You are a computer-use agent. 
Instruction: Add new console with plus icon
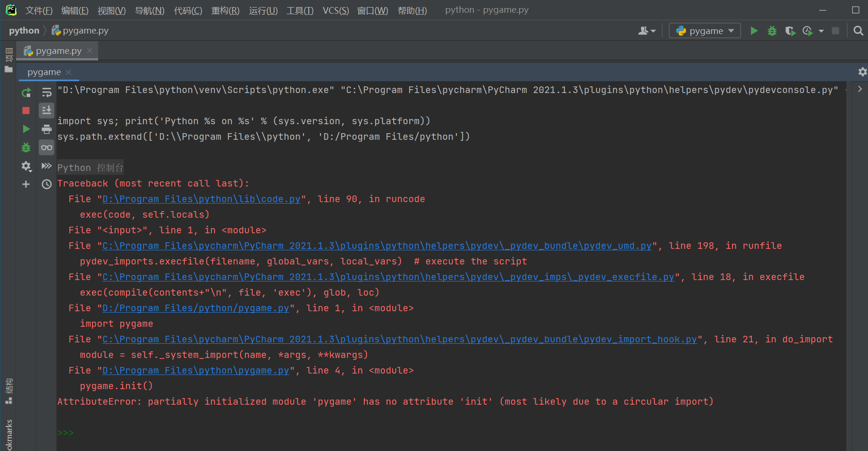pos(26,184)
